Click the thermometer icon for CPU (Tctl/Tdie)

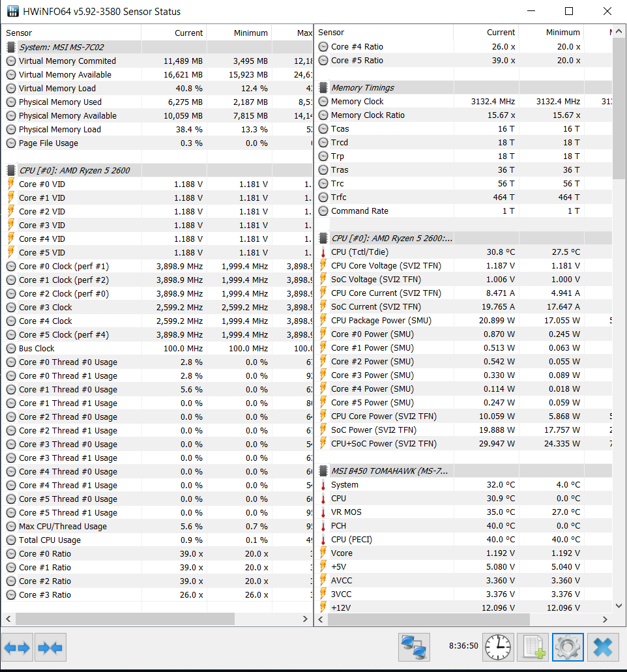point(323,252)
